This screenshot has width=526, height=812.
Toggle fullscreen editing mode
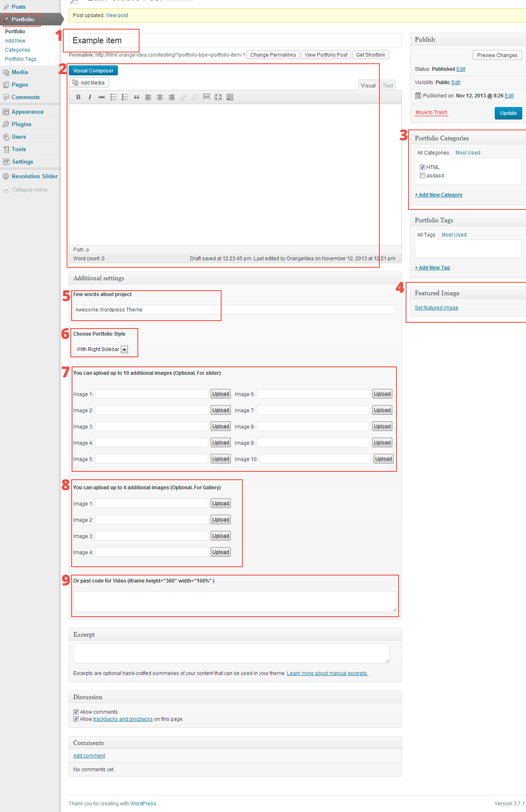pos(218,97)
